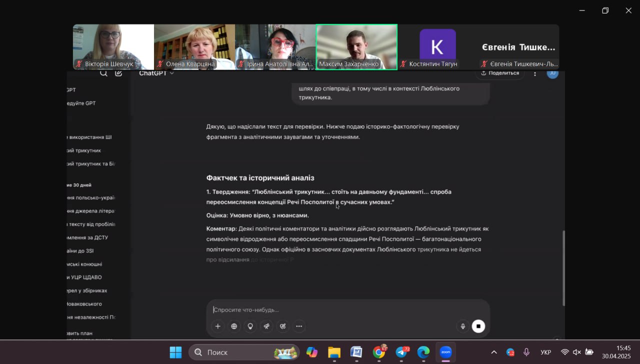The image size is (640, 364).
Task: Start a new chat with the compose icon
Action: pyautogui.click(x=118, y=73)
